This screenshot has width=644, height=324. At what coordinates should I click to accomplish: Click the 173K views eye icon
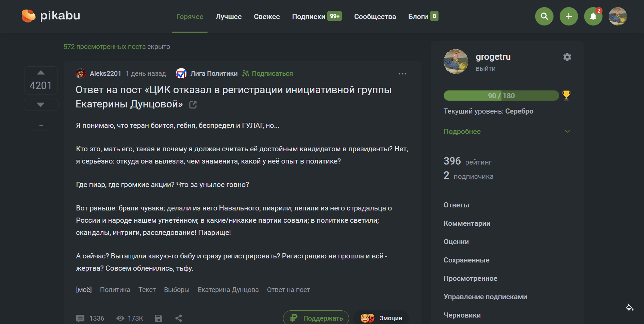click(120, 318)
